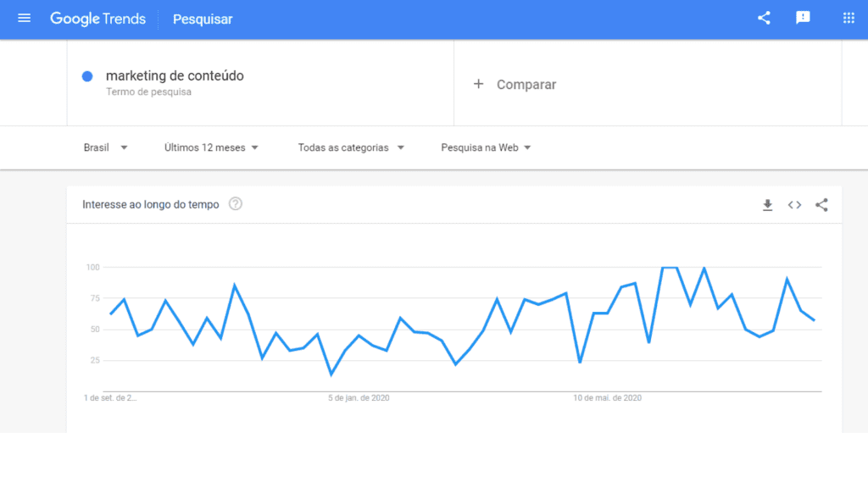Open the Brasil region dropdown
This screenshot has height=488, width=868.
[x=105, y=147]
